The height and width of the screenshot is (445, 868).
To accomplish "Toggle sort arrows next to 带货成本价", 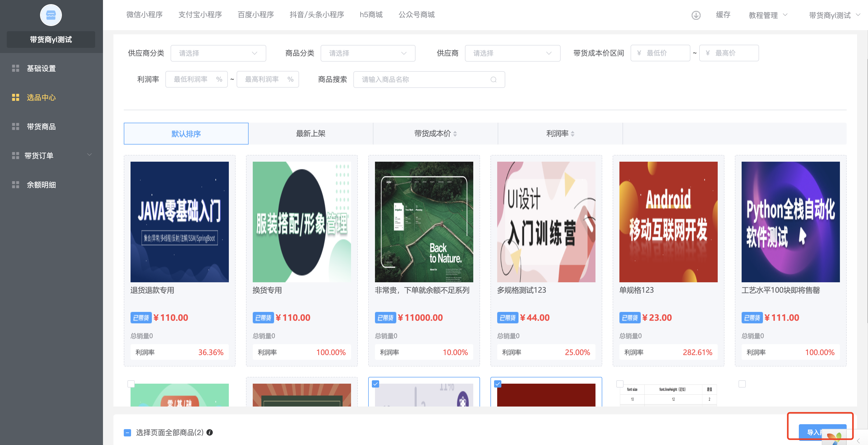I will coord(455,134).
